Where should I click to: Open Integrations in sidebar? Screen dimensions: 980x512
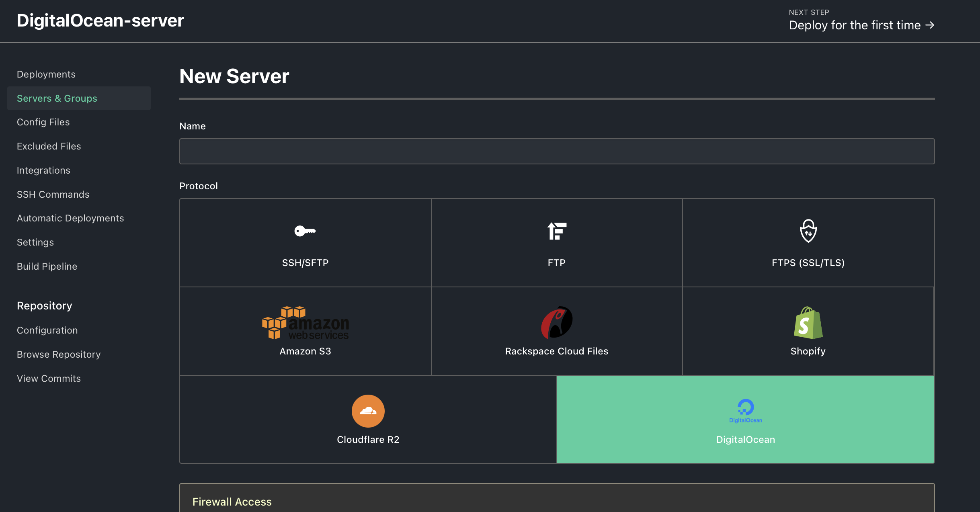point(43,170)
